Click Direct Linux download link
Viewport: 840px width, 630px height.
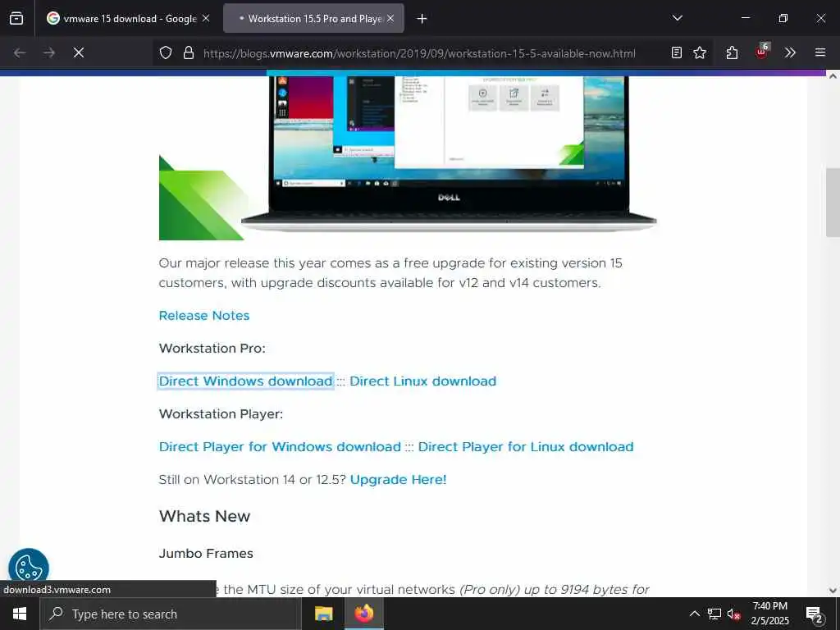(423, 381)
